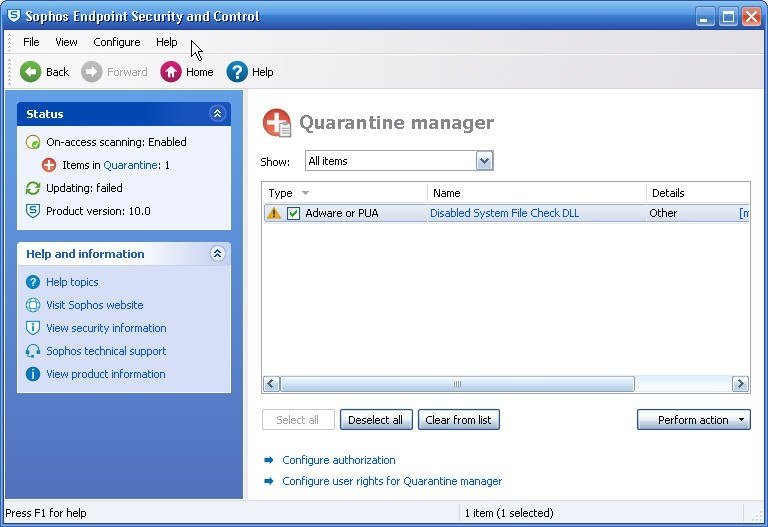Viewport: 768px width, 527px height.
Task: Click the Deselect all button
Action: (x=376, y=420)
